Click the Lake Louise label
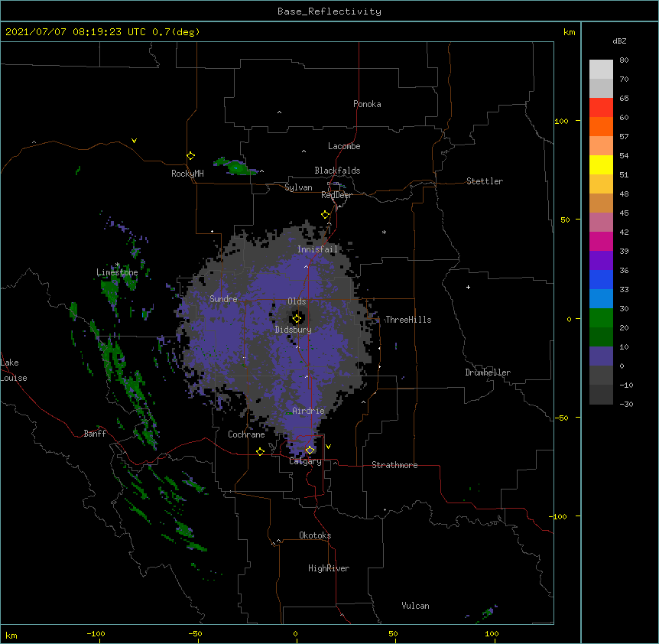The width and height of the screenshot is (659, 644). [x=14, y=370]
